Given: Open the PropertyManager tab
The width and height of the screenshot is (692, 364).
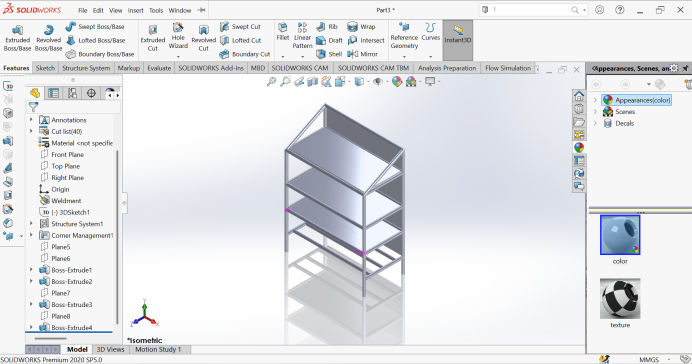Looking at the screenshot, I should (54, 93).
